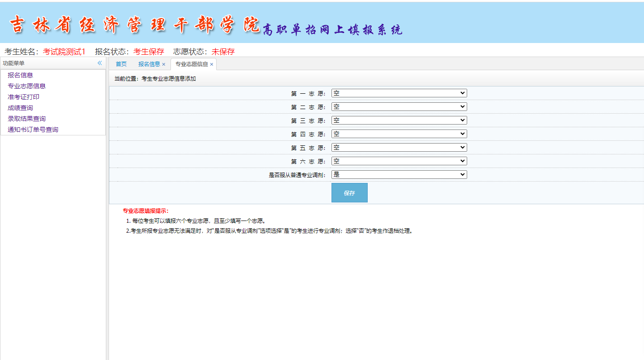The height and width of the screenshot is (360, 644).
Task: Click the 功能菜单 panel header
Action: (53, 63)
